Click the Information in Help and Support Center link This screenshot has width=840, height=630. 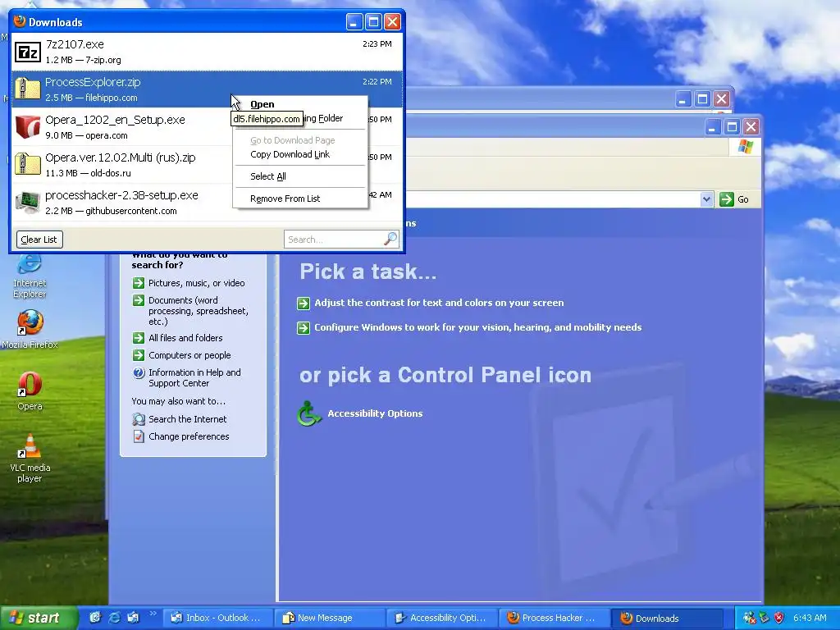click(194, 377)
